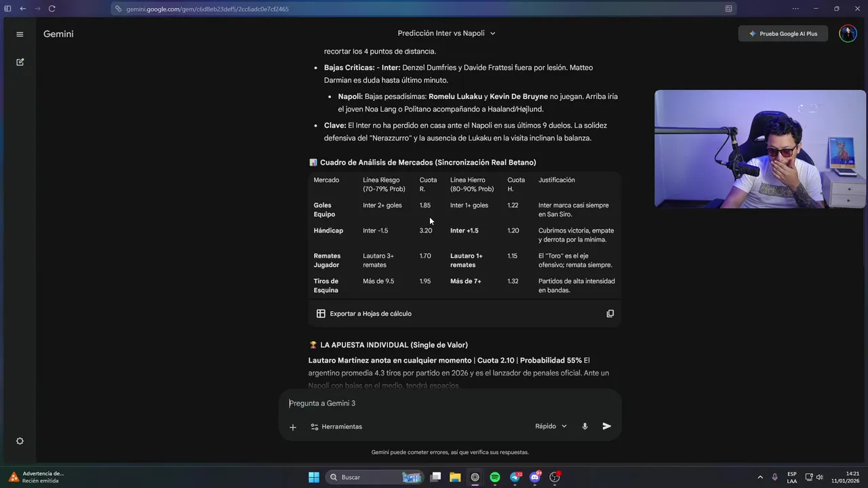Image resolution: width=868 pixels, height=488 pixels.
Task: Open the Rápido model selector dropdown
Action: coord(551,426)
